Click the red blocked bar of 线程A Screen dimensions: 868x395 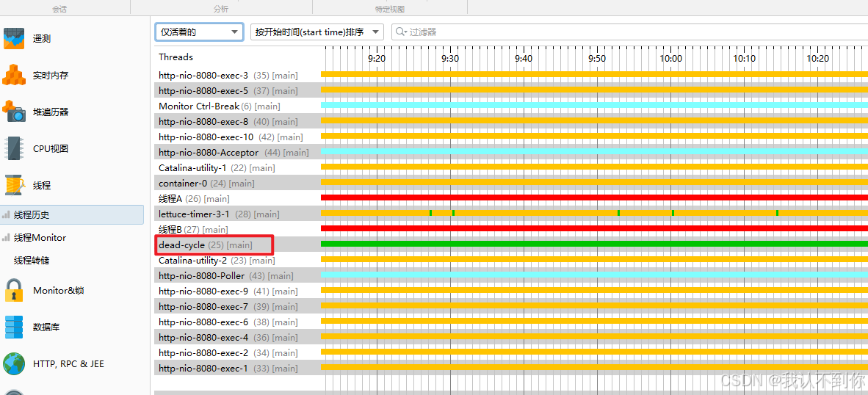[x=595, y=197]
